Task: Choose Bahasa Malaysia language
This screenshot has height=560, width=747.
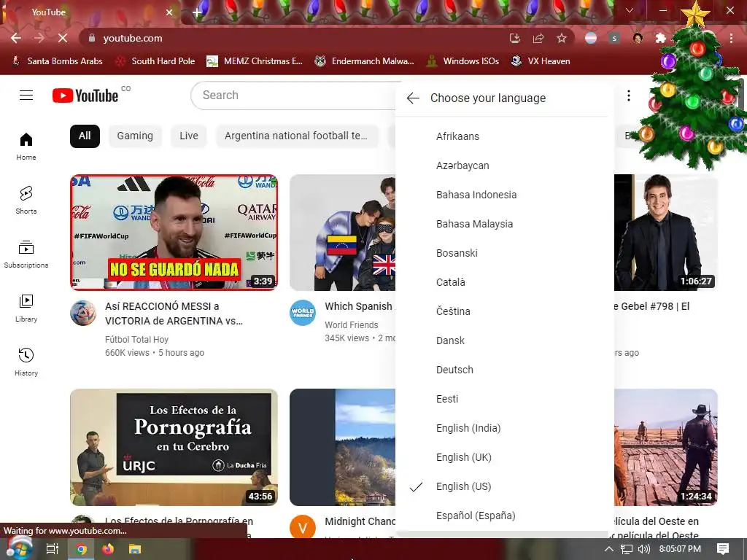Action: pyautogui.click(x=505, y=224)
